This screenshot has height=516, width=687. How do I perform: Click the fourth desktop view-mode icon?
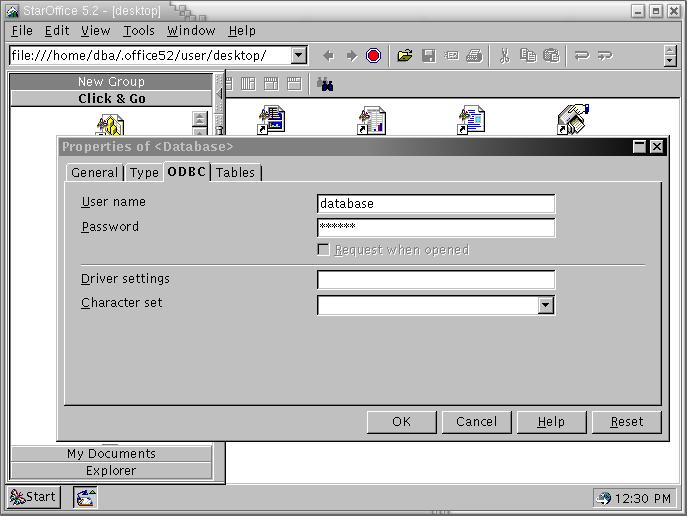[294, 84]
